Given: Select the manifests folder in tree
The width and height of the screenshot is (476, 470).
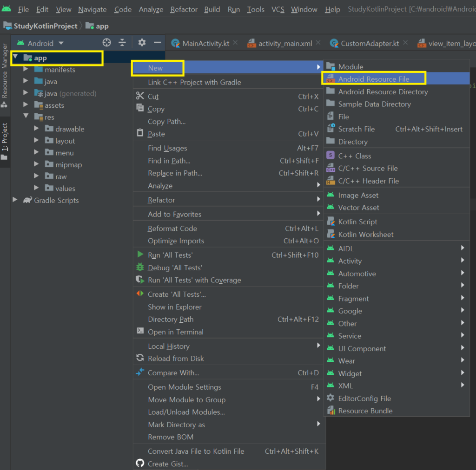Looking at the screenshot, I should (59, 70).
